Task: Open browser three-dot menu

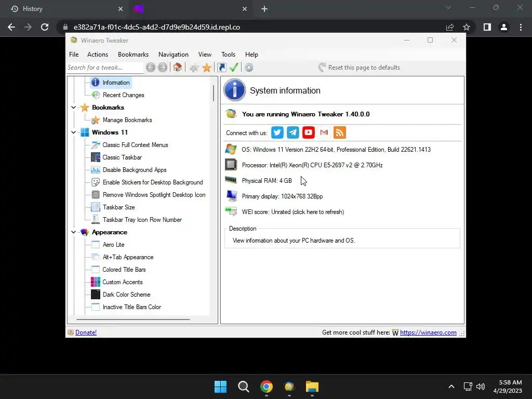Action: pyautogui.click(x=521, y=27)
